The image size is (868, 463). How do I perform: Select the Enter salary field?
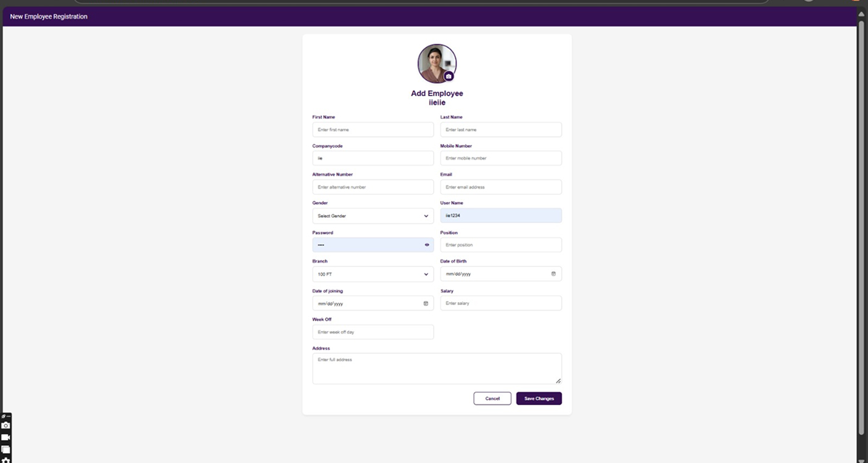coord(500,303)
